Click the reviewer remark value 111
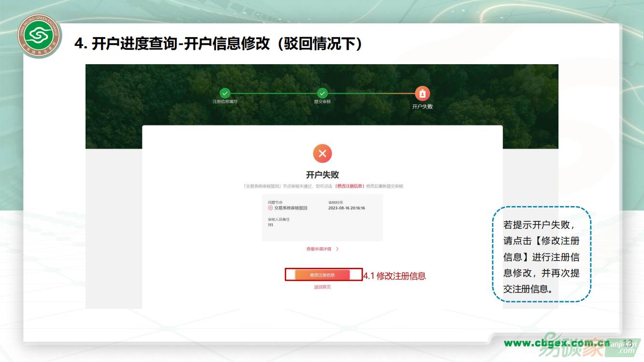This screenshot has height=362, width=644. pyautogui.click(x=271, y=225)
